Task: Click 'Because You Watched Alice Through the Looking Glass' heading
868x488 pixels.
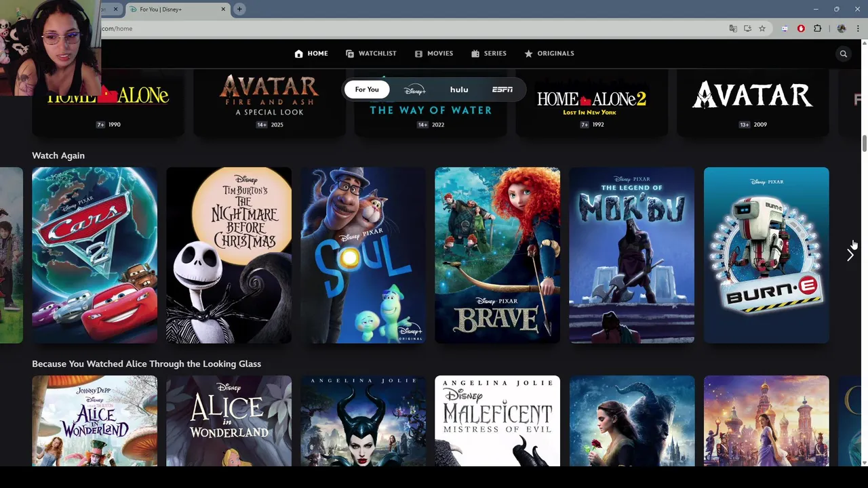Action: point(146,364)
